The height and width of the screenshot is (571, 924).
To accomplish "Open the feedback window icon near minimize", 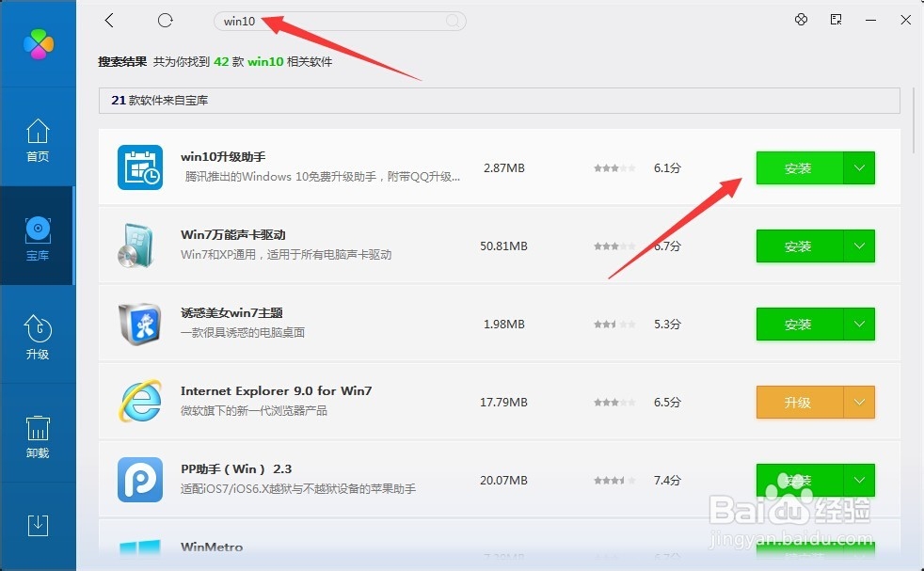I will point(836,19).
